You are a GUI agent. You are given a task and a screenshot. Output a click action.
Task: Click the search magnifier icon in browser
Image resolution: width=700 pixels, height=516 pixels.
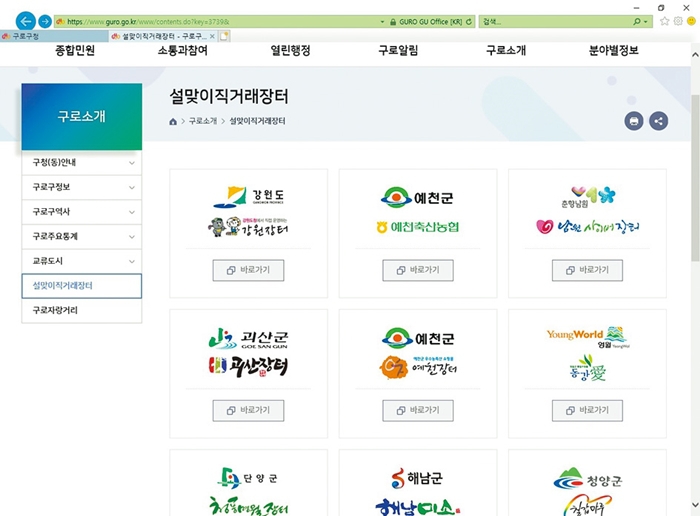pyautogui.click(x=637, y=21)
